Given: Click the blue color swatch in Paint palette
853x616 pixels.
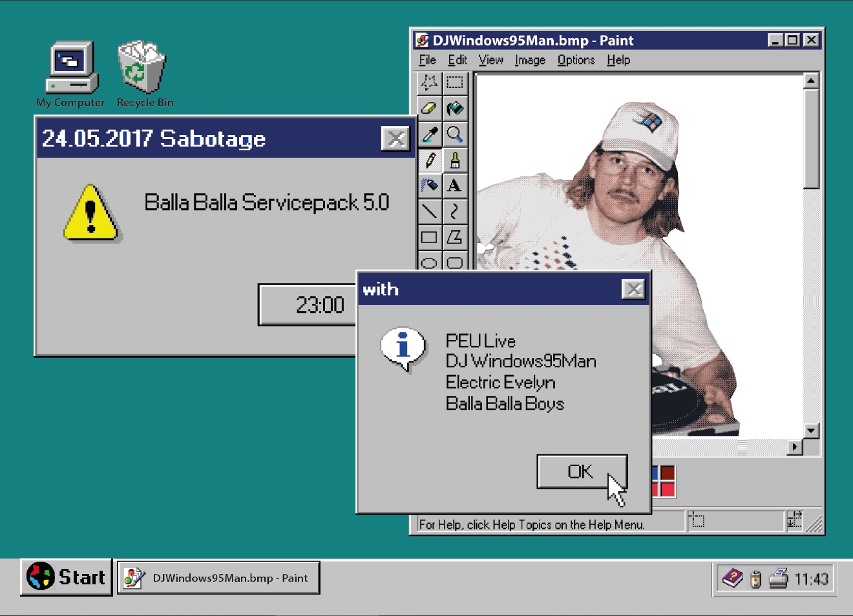Looking at the screenshot, I should (654, 473).
